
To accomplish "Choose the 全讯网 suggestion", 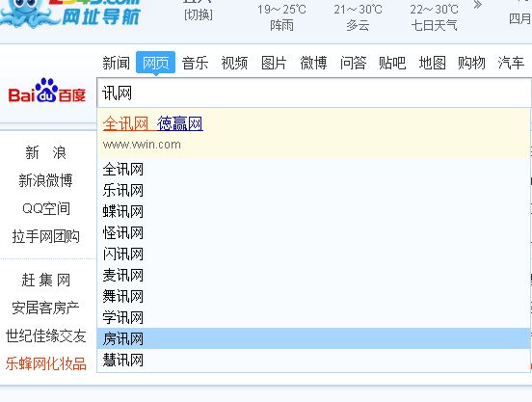I will (313, 170).
